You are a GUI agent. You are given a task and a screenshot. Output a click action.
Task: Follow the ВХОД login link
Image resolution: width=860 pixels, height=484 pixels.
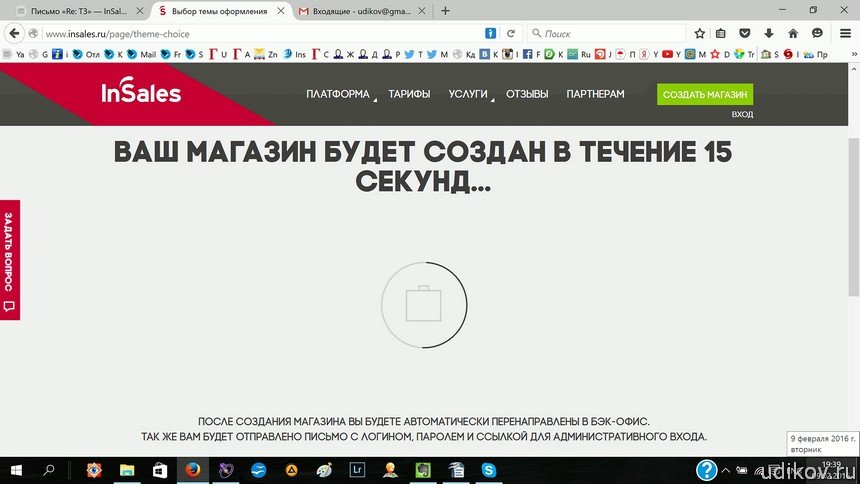click(741, 115)
